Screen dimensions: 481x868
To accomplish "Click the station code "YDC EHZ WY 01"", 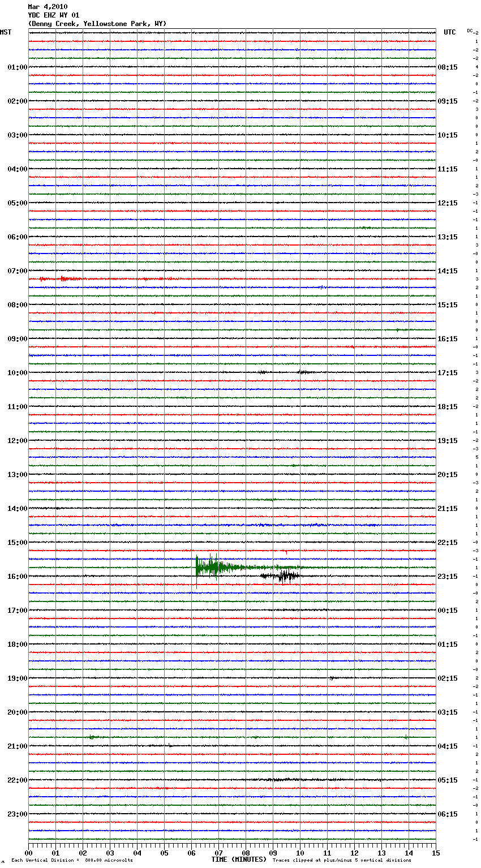I will (x=54, y=15).
